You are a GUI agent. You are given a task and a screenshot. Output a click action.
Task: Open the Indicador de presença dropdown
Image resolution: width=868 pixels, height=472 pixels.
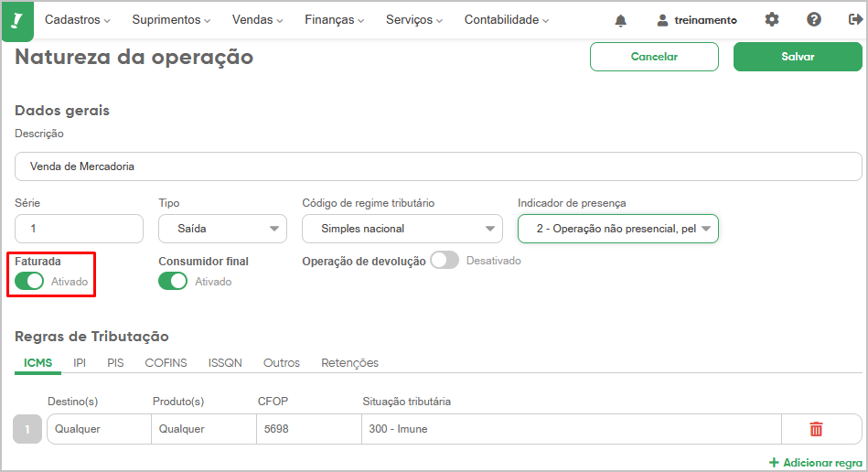[617, 229]
